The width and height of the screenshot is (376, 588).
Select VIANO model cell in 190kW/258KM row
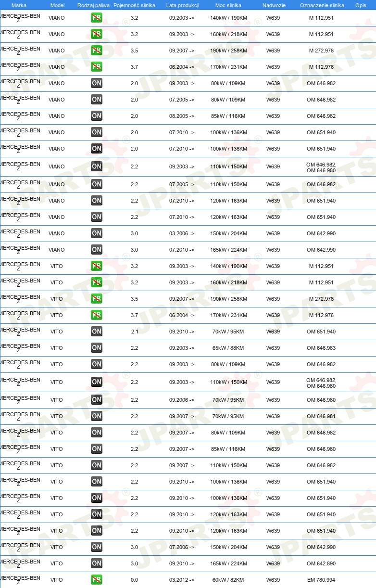click(57, 51)
